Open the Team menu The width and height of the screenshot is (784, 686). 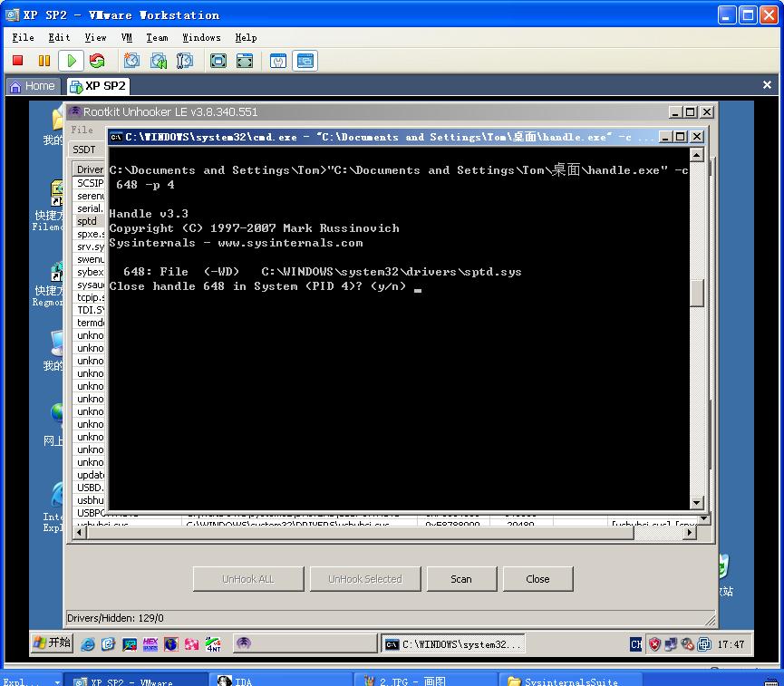157,37
